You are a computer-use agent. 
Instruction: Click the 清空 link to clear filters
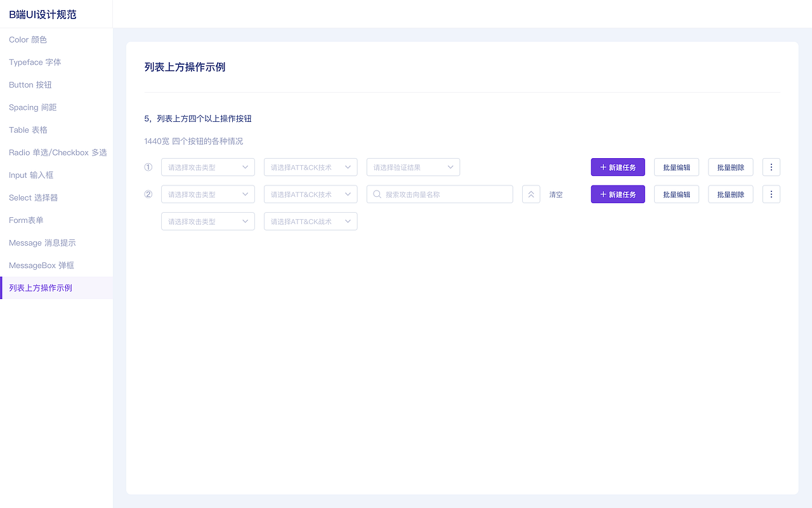(x=556, y=194)
